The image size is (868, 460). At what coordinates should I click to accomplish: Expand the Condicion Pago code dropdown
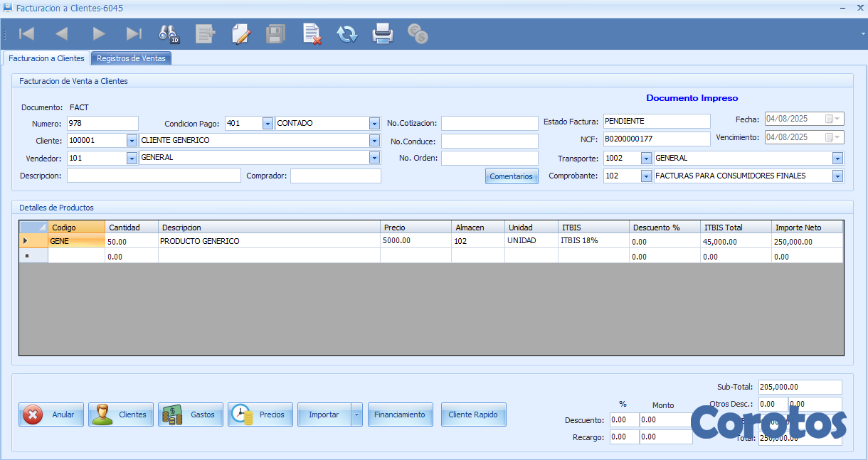pos(268,124)
